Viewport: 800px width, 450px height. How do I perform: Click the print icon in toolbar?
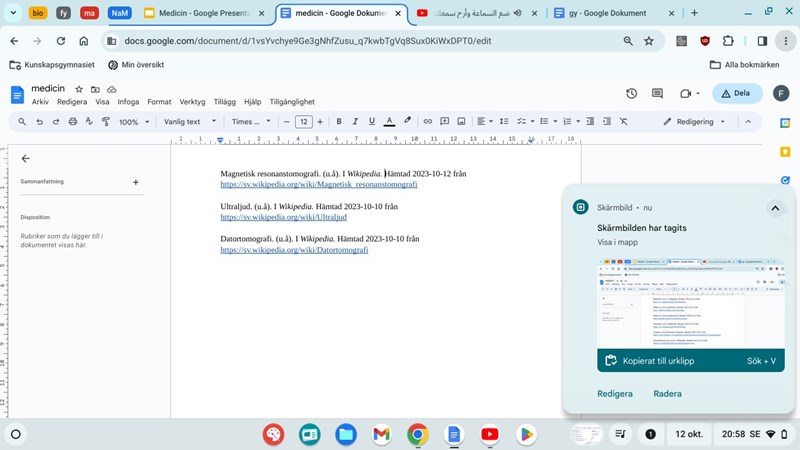pos(72,121)
